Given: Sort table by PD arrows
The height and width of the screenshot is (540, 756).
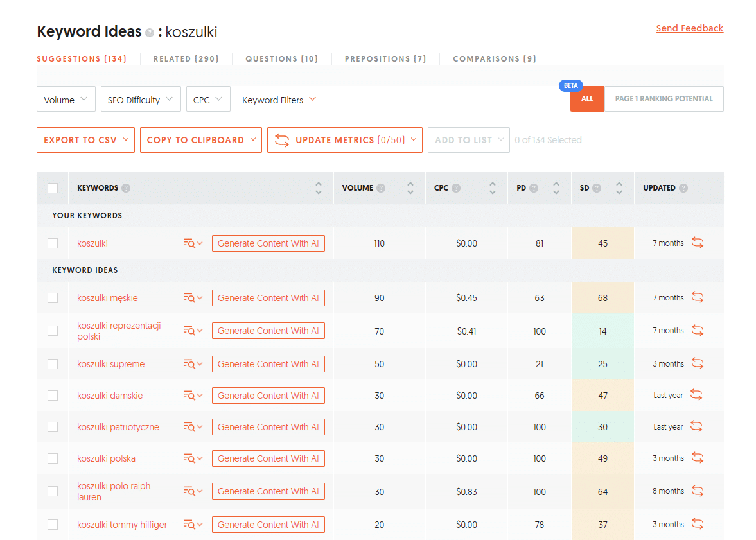Looking at the screenshot, I should tap(556, 188).
